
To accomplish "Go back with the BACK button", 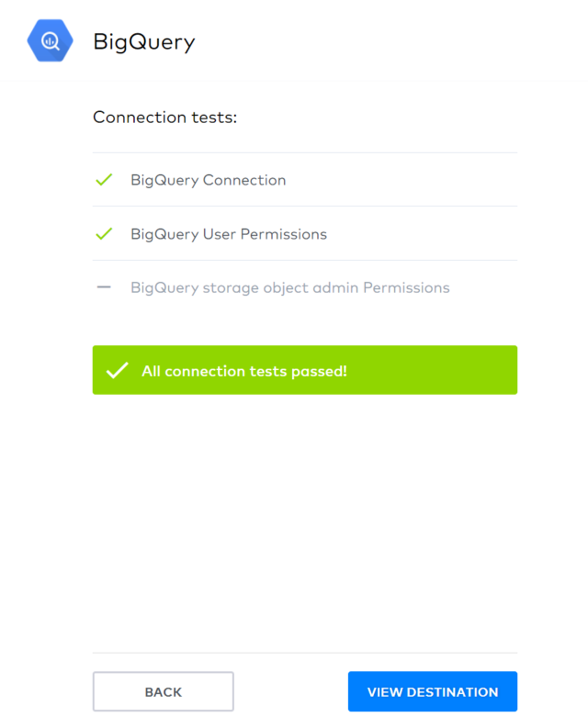I will 164,691.
